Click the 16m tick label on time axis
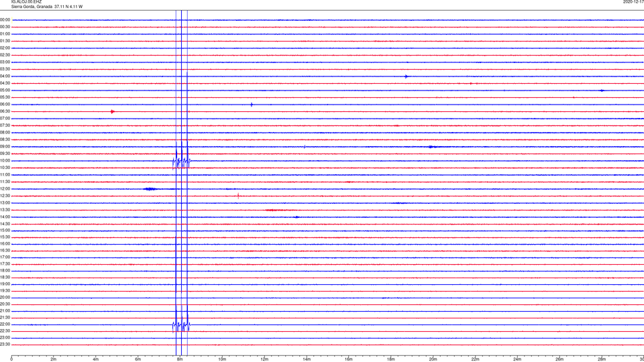The width and height of the screenshot is (644, 362). pyautogui.click(x=349, y=359)
